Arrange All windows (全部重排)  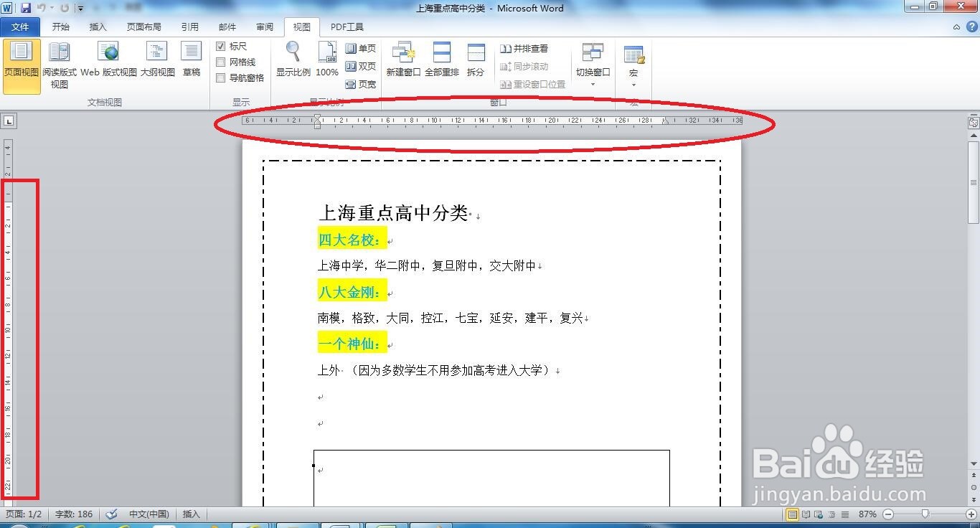pyautogui.click(x=442, y=60)
